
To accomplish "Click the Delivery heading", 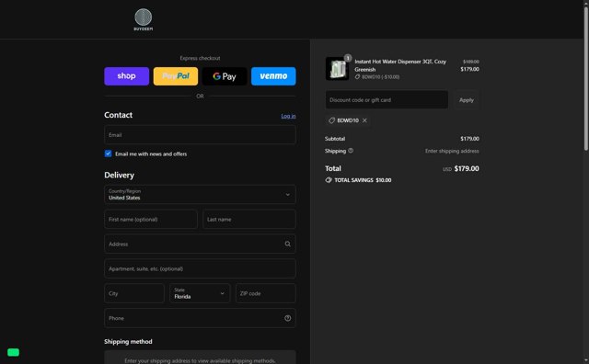I will 119,176.
